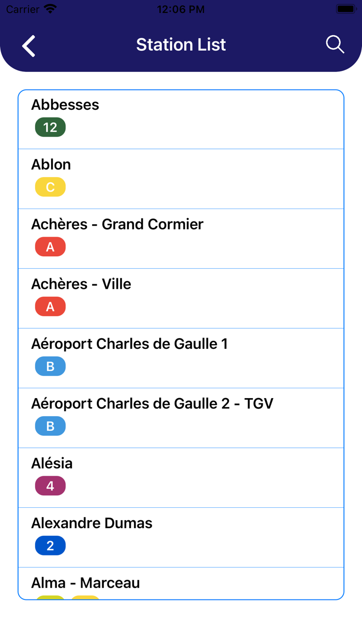This screenshot has width=362, height=644.
Task: Tap Charles de Gaulle 2's B badge
Action: (50, 426)
